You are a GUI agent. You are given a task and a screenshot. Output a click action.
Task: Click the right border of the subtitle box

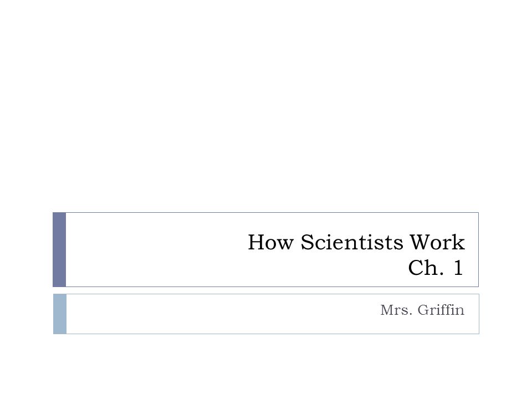point(479,314)
